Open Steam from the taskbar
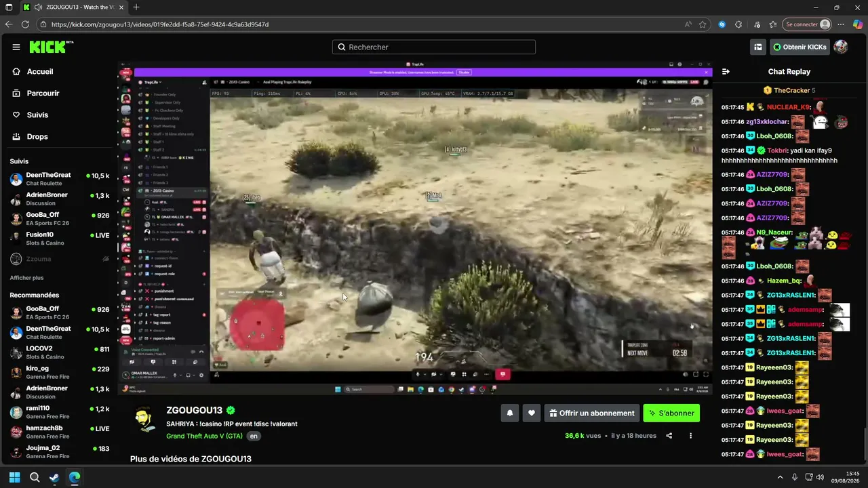Image resolution: width=868 pixels, height=488 pixels. tap(54, 477)
